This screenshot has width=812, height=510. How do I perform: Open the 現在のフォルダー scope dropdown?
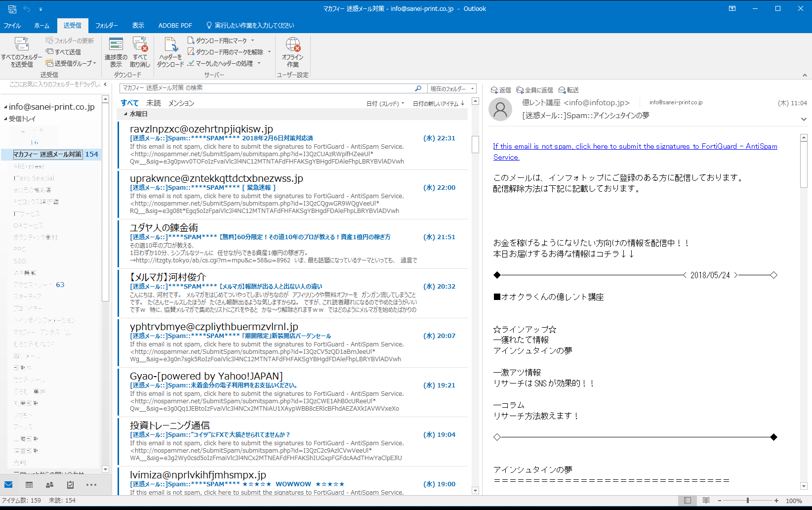tap(451, 88)
